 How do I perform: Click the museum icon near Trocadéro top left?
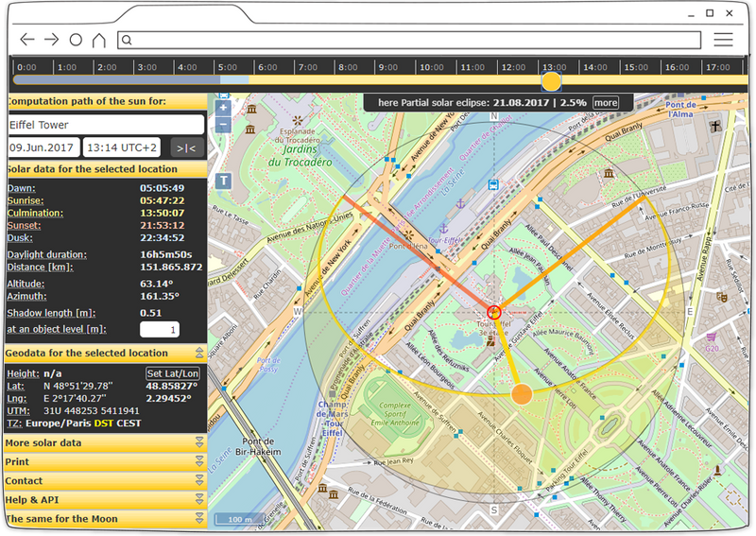coord(251,110)
